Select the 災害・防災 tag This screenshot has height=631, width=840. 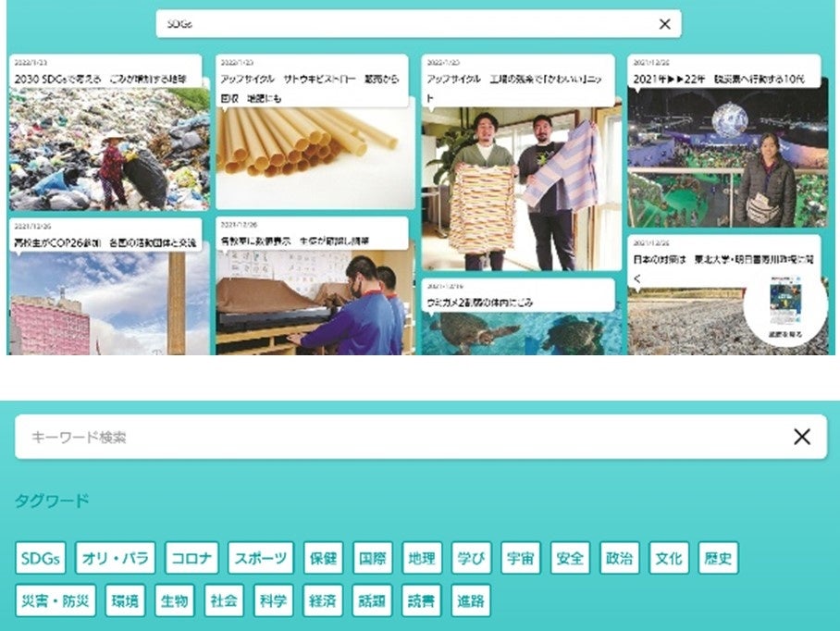tap(56, 600)
